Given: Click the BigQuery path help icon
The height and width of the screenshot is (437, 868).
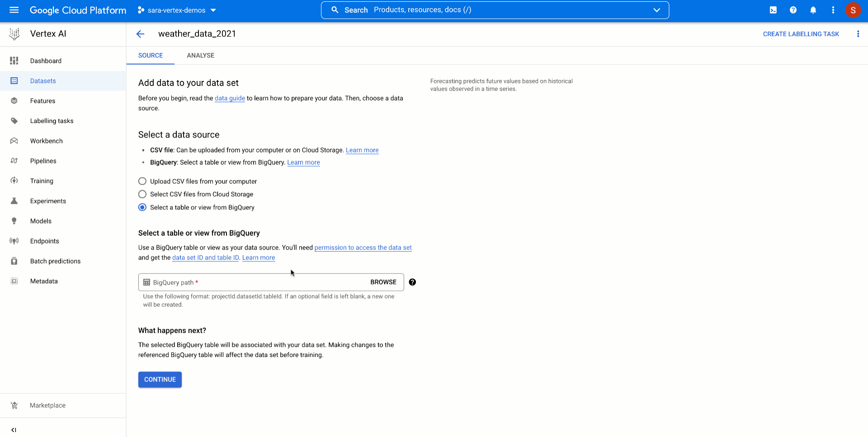Looking at the screenshot, I should point(412,282).
